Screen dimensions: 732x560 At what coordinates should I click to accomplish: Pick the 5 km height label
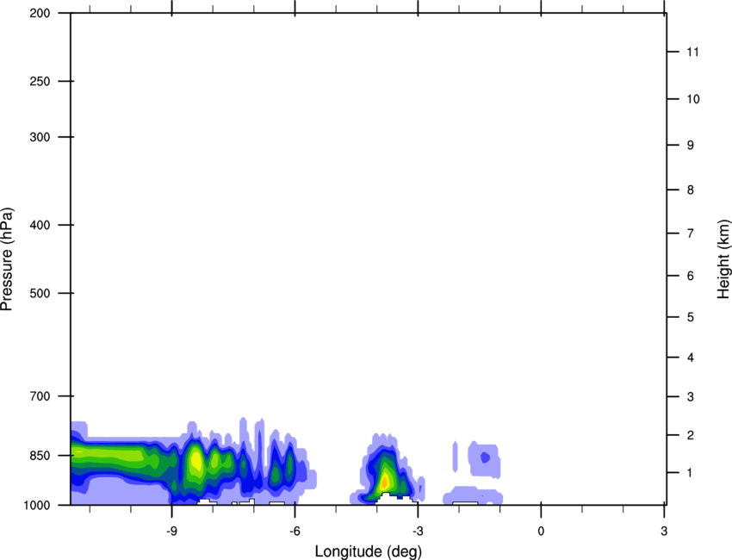click(691, 318)
